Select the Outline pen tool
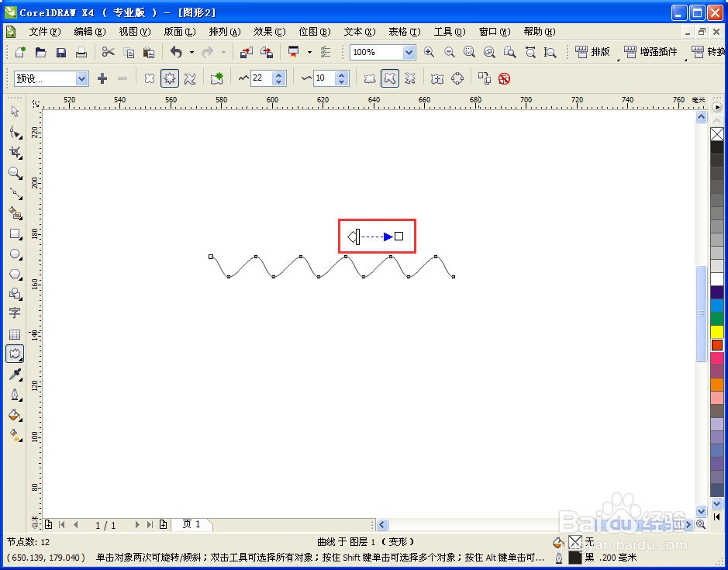The image size is (728, 570). (15, 395)
